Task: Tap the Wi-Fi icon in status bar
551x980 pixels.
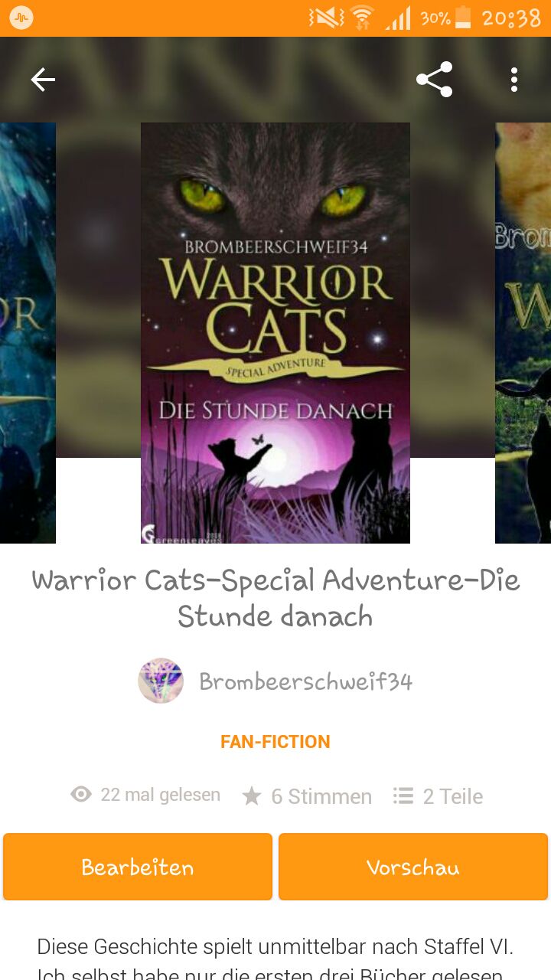Action: point(362,17)
